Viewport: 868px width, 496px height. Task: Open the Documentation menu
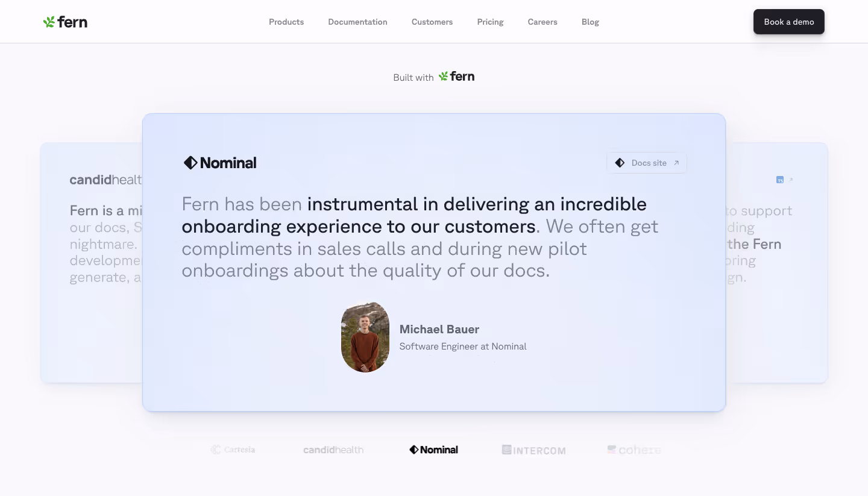pos(357,22)
